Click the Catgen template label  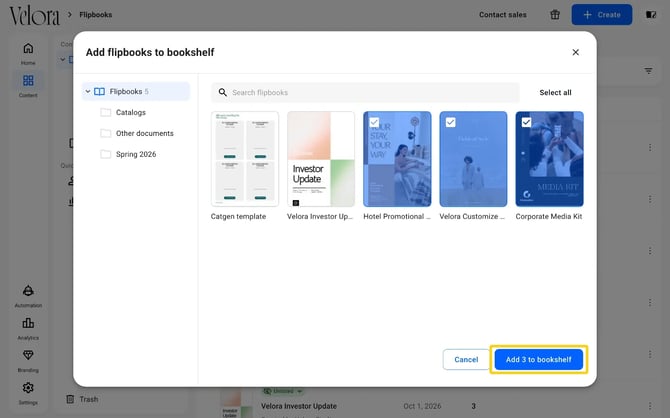pos(238,216)
